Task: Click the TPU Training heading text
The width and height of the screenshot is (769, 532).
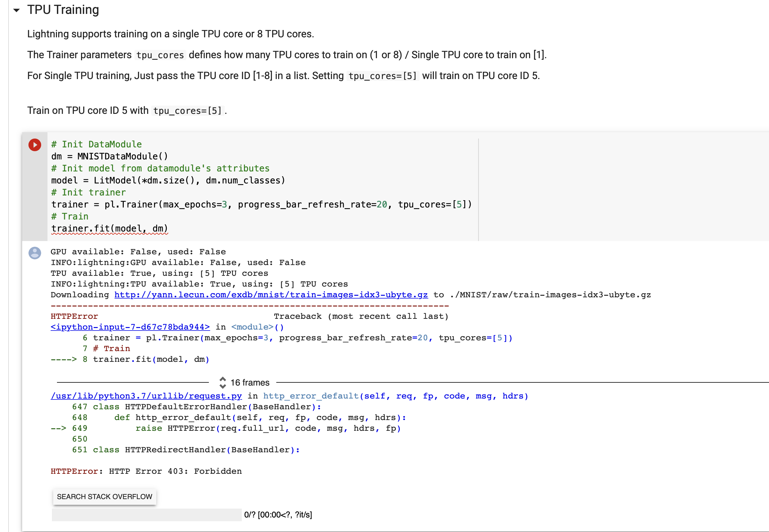Action: (x=63, y=10)
